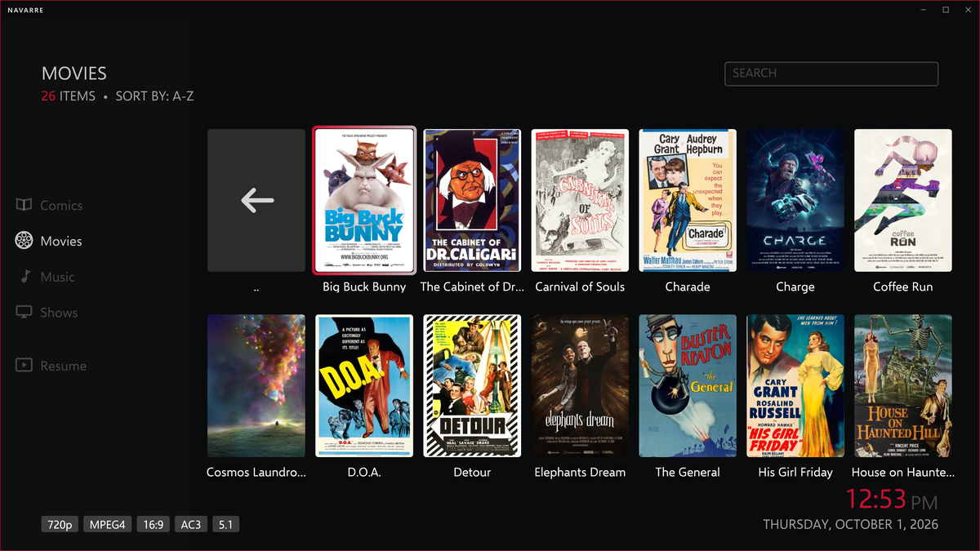Open The General movie poster
This screenshot has width=980, height=551.
(688, 386)
